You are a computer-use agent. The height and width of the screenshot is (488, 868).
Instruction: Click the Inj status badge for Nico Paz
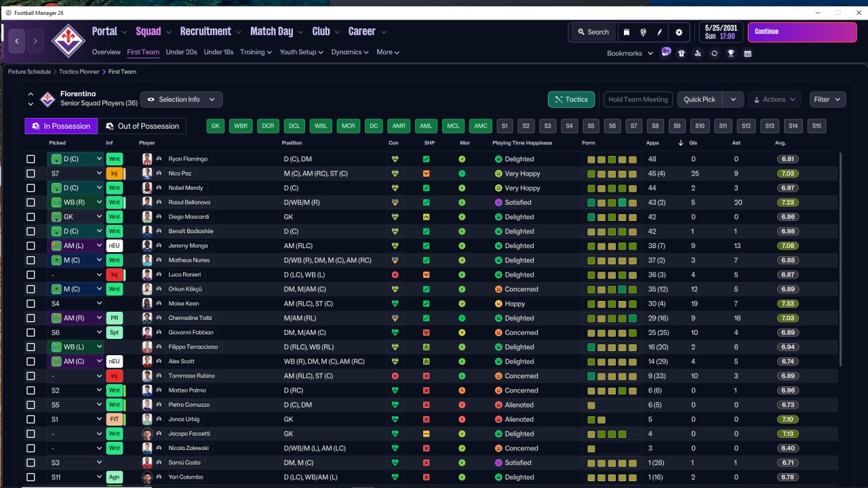(x=115, y=174)
